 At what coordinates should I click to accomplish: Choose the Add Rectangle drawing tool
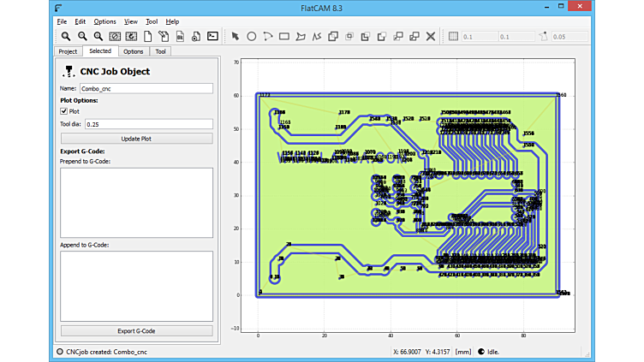(284, 36)
